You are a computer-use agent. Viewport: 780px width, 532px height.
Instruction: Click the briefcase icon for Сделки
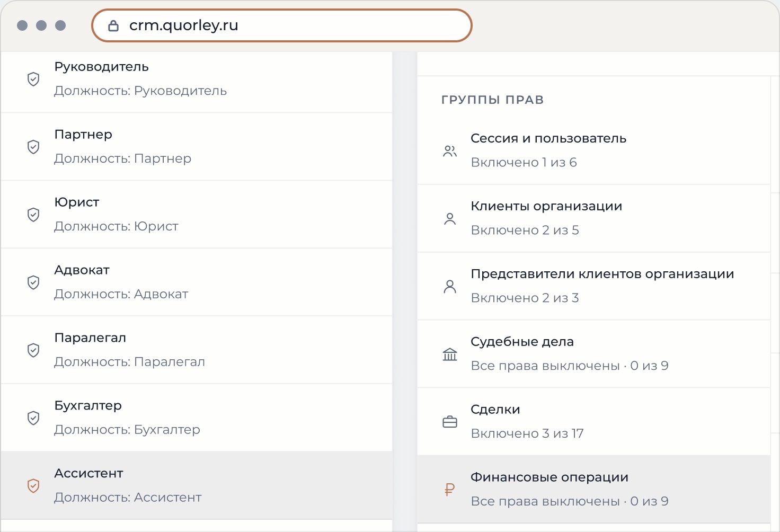pyautogui.click(x=450, y=422)
